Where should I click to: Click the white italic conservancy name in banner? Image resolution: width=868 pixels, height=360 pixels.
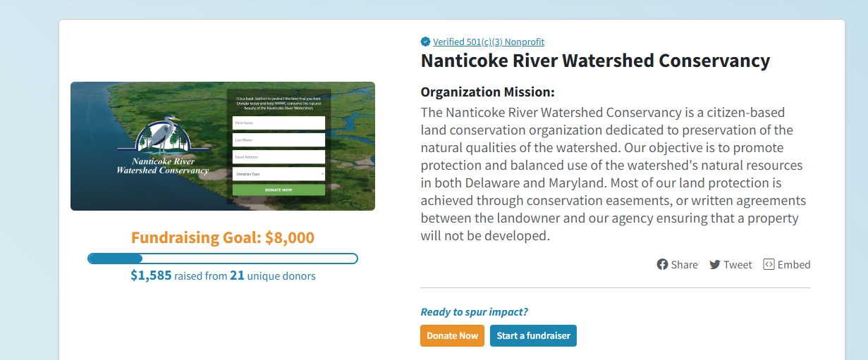163,166
